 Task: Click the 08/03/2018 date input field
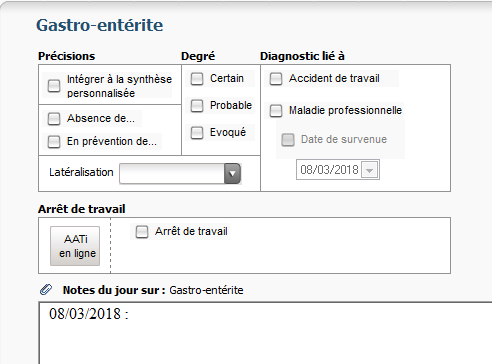point(338,170)
